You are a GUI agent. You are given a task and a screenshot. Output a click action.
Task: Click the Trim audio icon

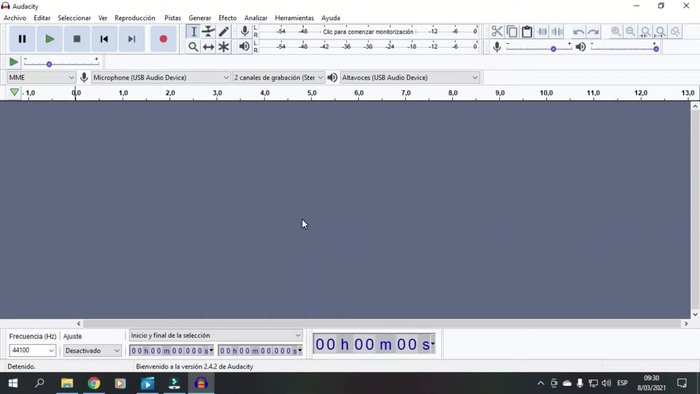tap(542, 32)
